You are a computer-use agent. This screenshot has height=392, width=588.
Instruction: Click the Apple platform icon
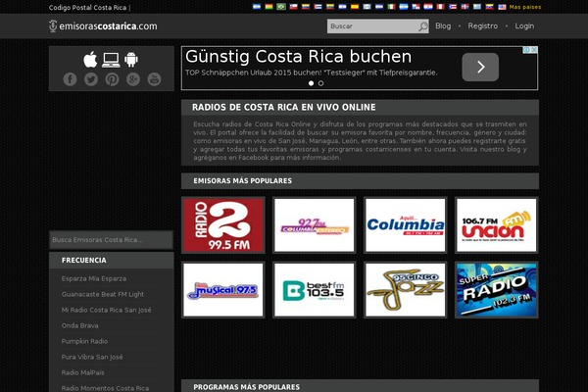click(x=91, y=59)
